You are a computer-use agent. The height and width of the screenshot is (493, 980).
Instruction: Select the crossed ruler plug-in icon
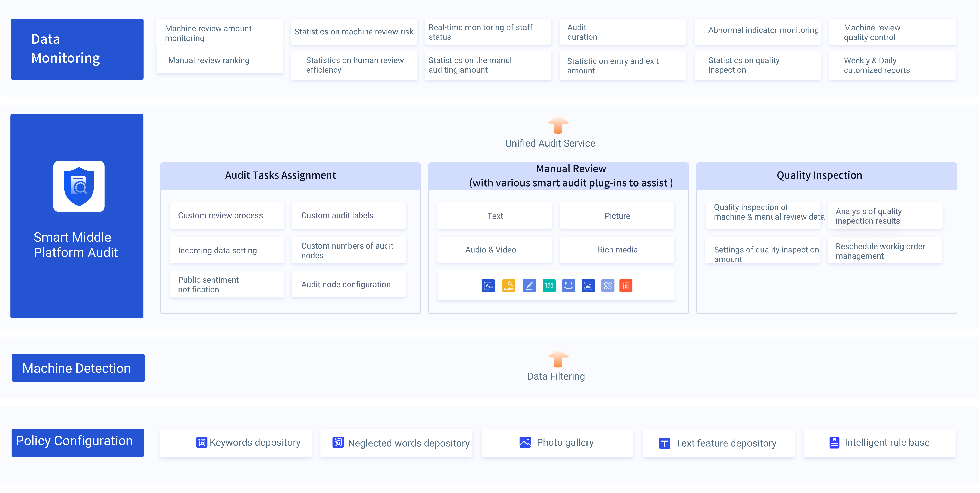coord(608,286)
